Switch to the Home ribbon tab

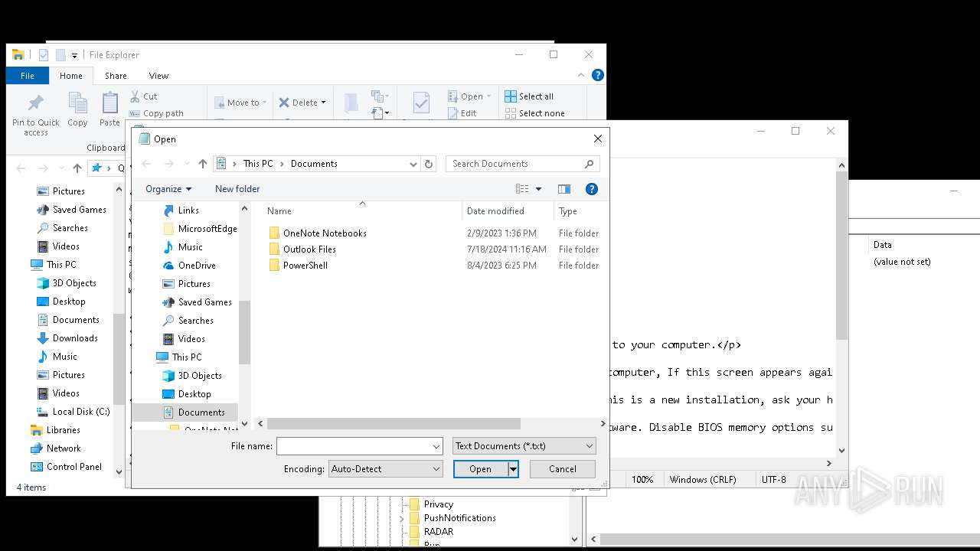(x=70, y=76)
